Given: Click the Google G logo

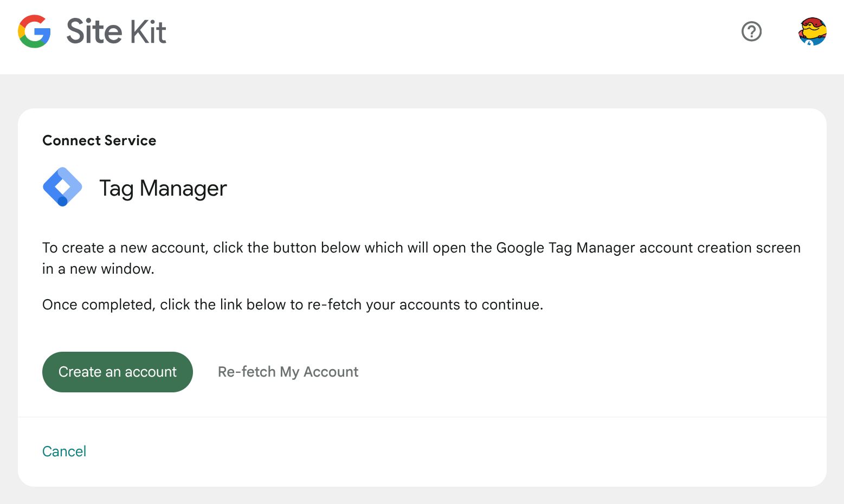Looking at the screenshot, I should 34,31.
